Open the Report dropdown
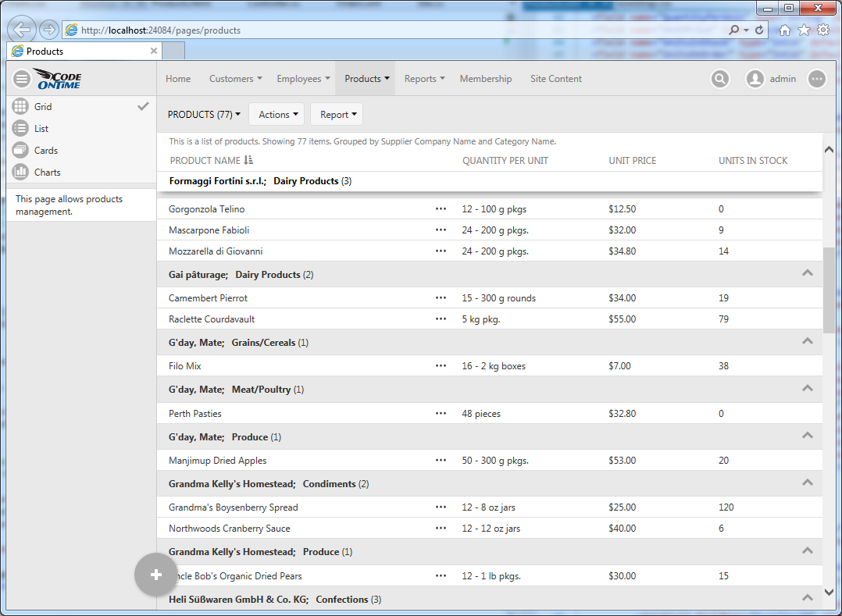842x616 pixels. point(337,114)
